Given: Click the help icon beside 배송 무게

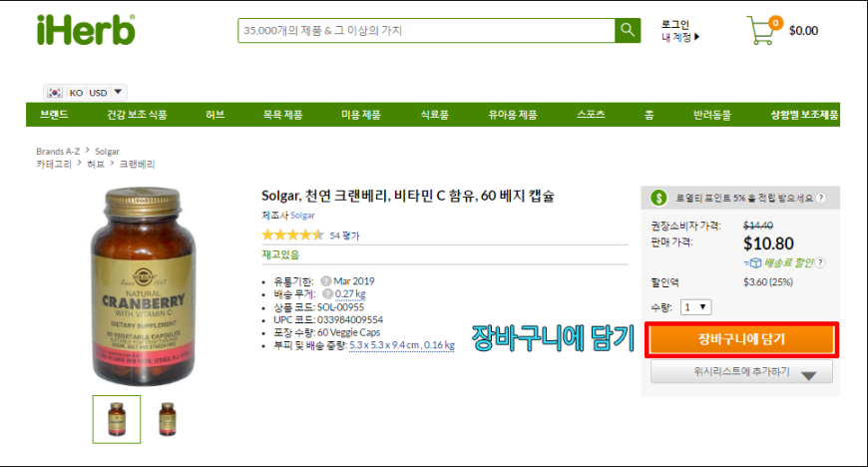Looking at the screenshot, I should click(327, 294).
